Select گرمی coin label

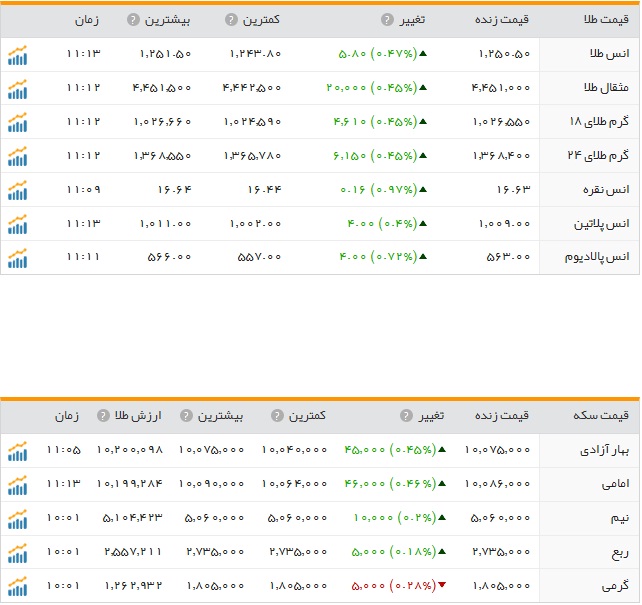pyautogui.click(x=615, y=586)
